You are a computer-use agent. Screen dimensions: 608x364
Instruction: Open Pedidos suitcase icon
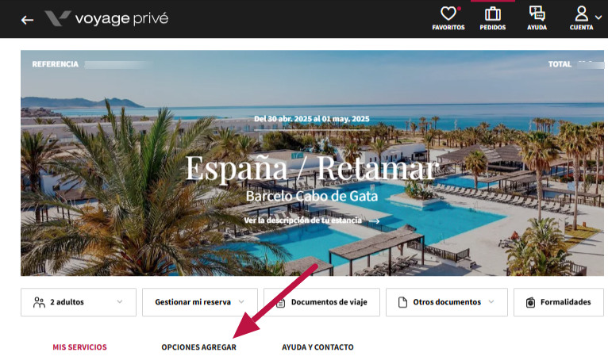tap(492, 14)
